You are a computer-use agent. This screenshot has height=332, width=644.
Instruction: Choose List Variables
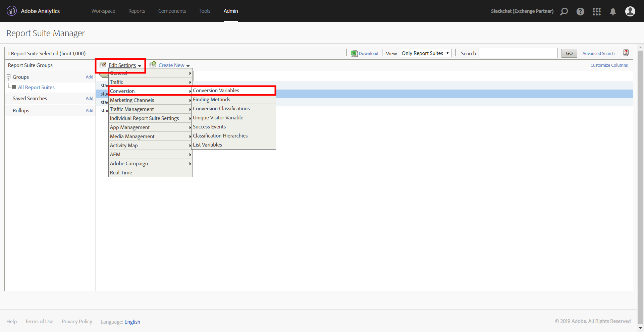[x=234, y=145]
